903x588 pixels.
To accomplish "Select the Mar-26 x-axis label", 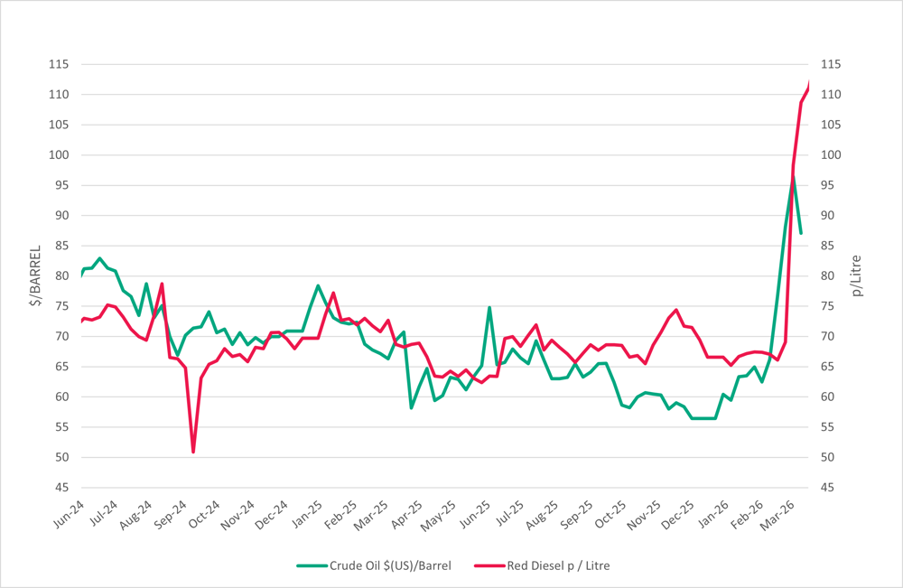I will pyautogui.click(x=789, y=516).
